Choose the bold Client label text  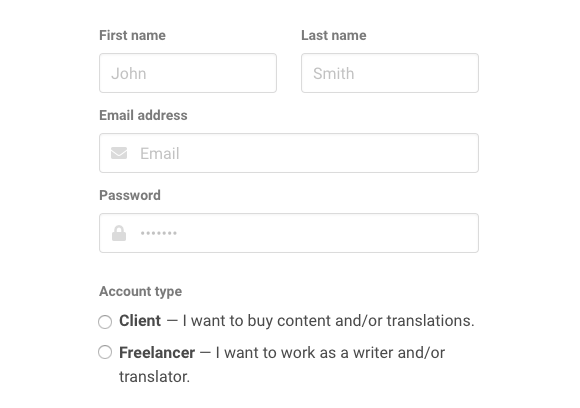(x=140, y=321)
